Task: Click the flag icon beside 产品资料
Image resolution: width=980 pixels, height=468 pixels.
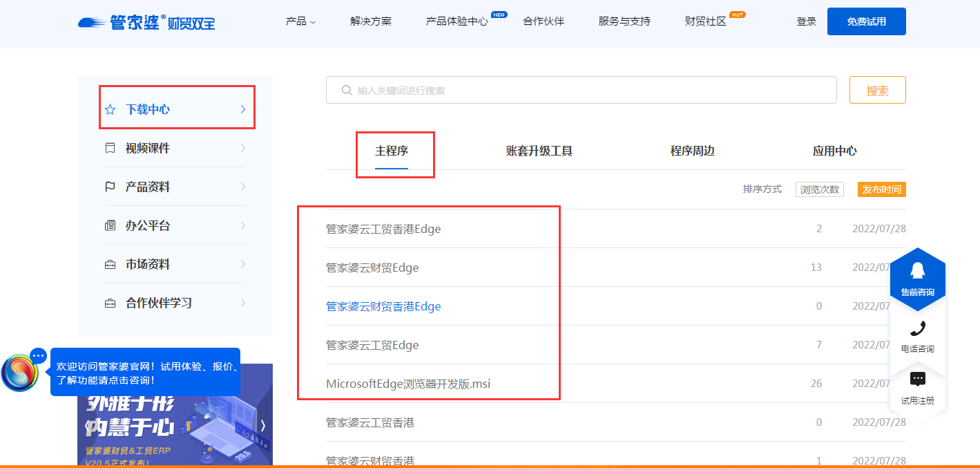Action: (110, 187)
